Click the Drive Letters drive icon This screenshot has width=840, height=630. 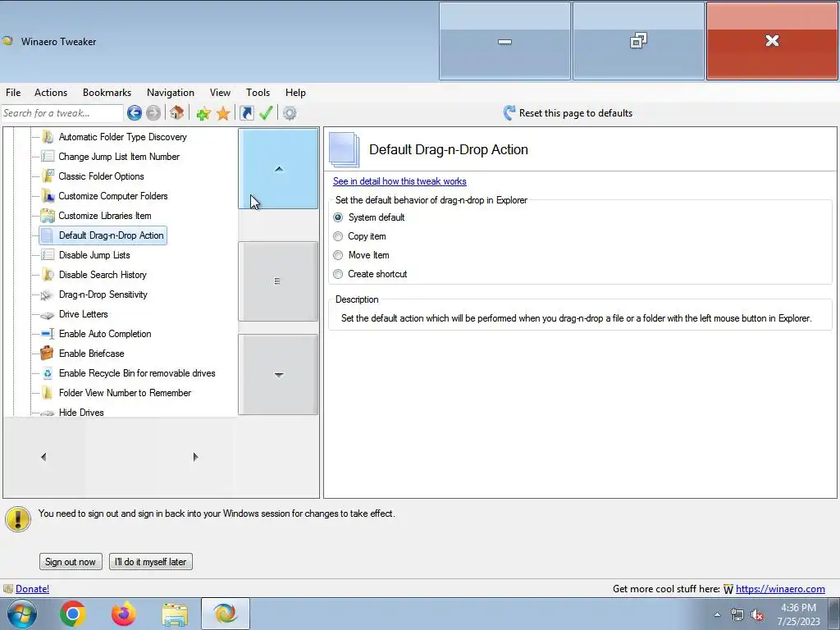click(47, 315)
